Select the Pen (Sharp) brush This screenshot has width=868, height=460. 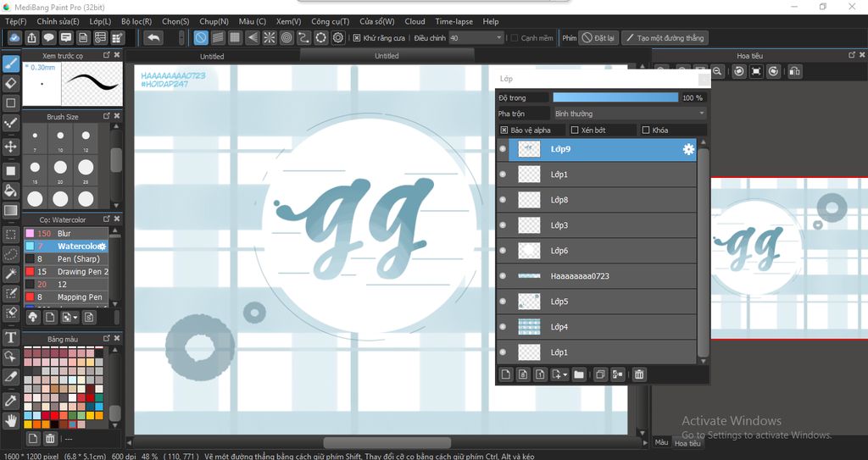[x=66, y=259]
